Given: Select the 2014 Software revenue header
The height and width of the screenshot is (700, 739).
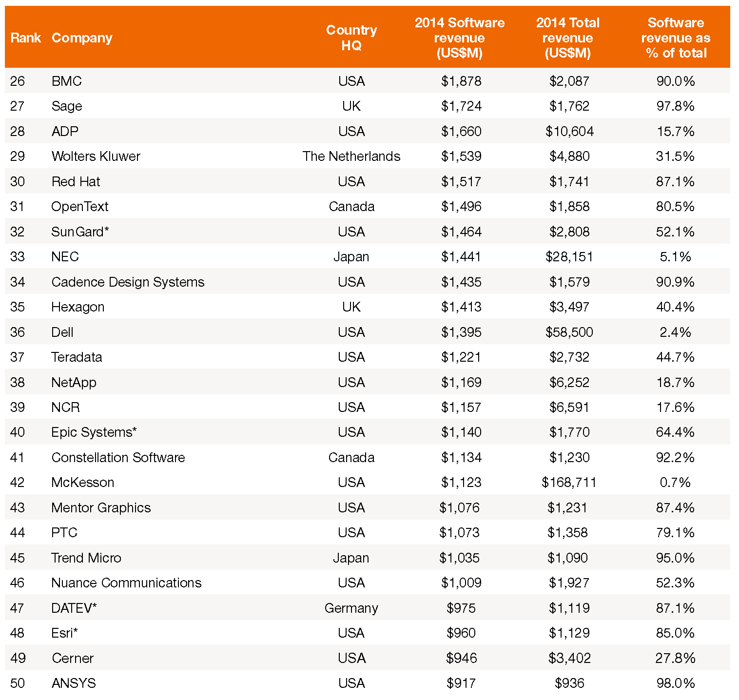Looking at the screenshot, I should coord(460,38).
